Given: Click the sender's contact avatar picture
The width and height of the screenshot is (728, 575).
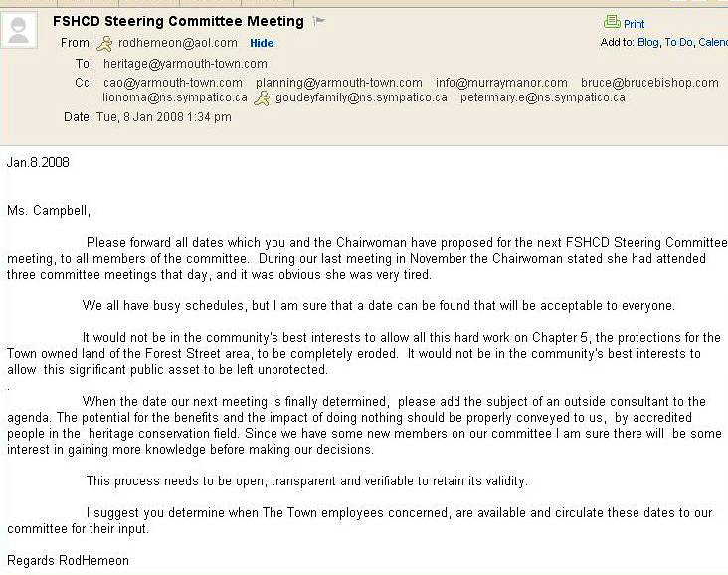Looking at the screenshot, I should [18, 31].
